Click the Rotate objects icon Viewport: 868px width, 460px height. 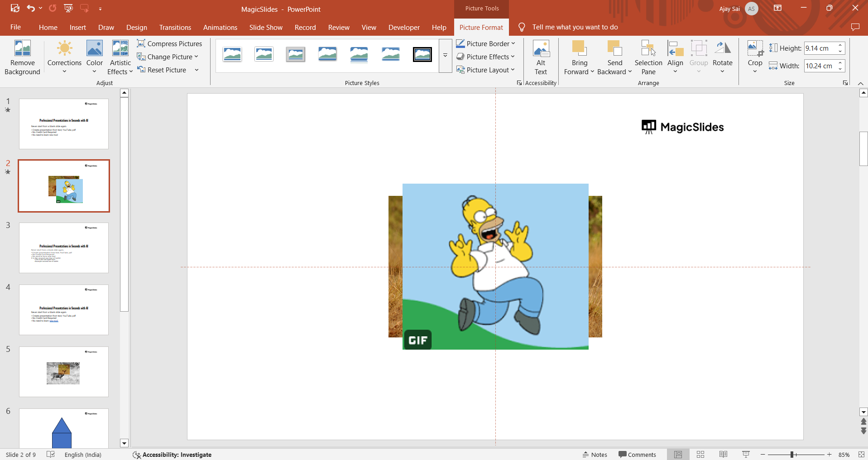tap(722, 49)
